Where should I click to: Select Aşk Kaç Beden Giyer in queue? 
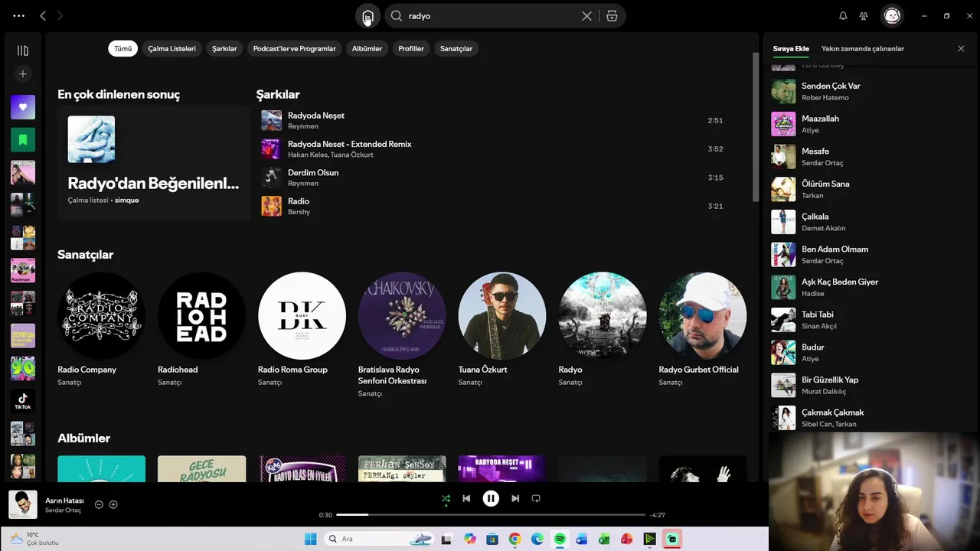[869, 287]
